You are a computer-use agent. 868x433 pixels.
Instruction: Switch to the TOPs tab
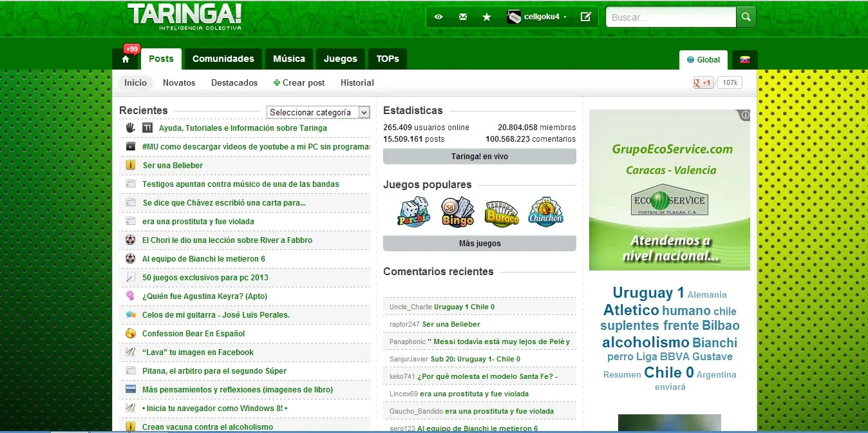click(388, 59)
